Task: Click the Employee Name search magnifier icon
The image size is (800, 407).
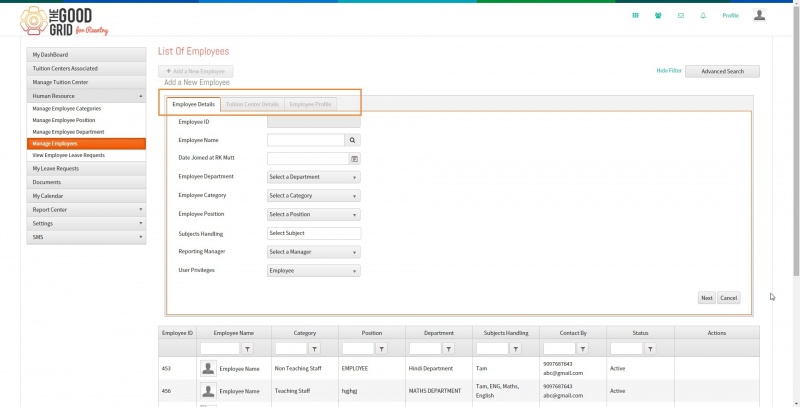Action: [x=352, y=140]
